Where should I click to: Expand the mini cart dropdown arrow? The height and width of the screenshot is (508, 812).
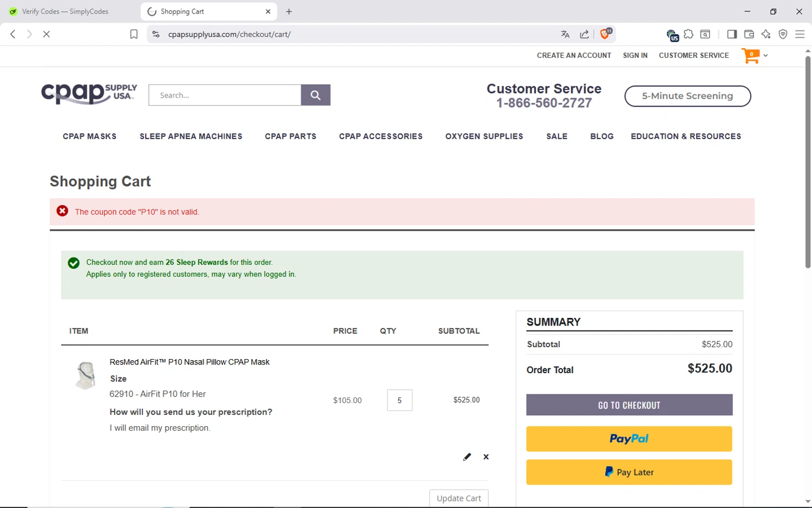pos(765,55)
